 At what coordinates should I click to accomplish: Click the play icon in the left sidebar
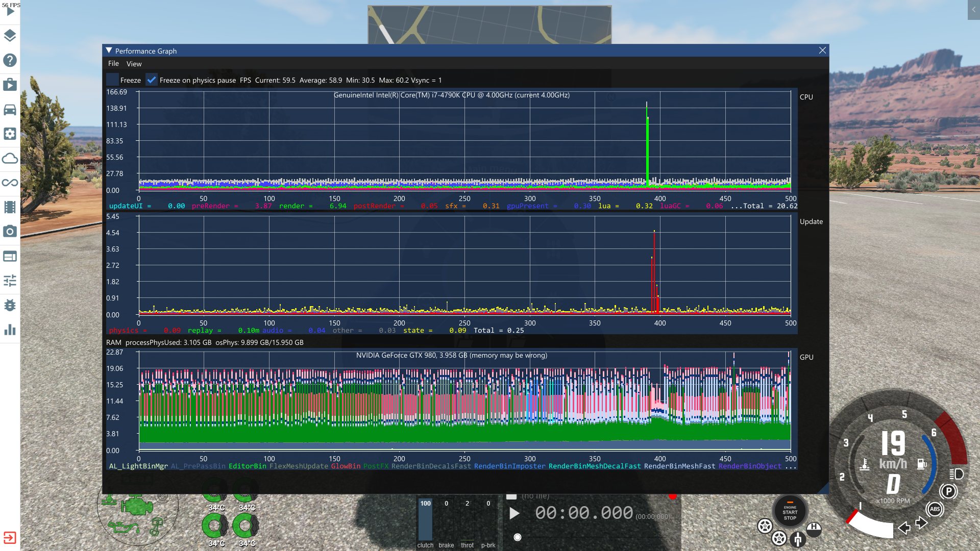[10, 12]
